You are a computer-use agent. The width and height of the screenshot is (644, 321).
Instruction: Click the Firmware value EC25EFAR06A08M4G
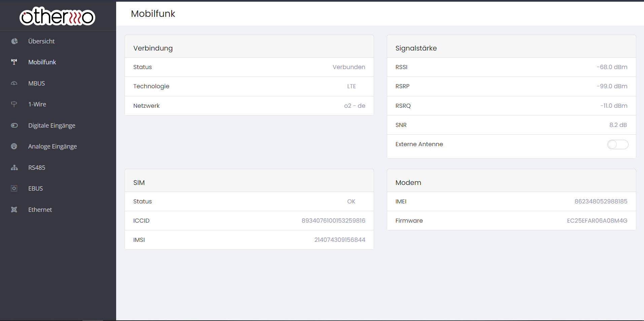[597, 221]
